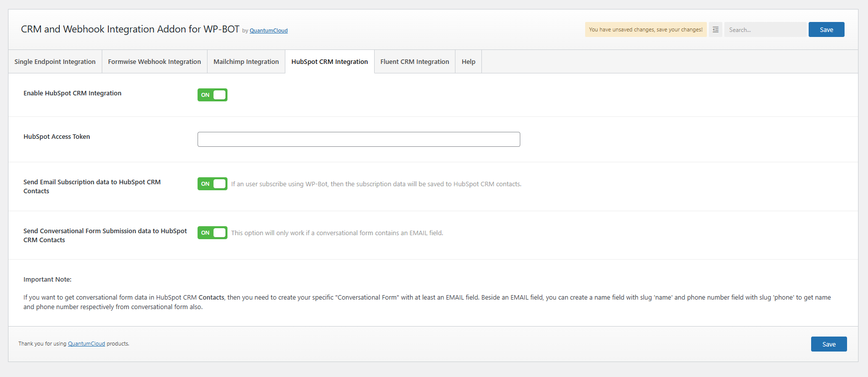
Task: Open QuantumCloud link next to the title
Action: pos(268,30)
